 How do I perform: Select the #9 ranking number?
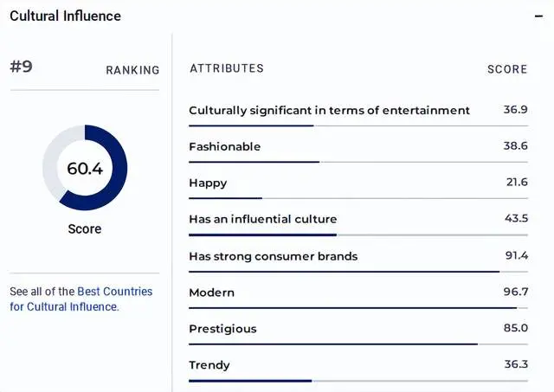click(x=22, y=67)
